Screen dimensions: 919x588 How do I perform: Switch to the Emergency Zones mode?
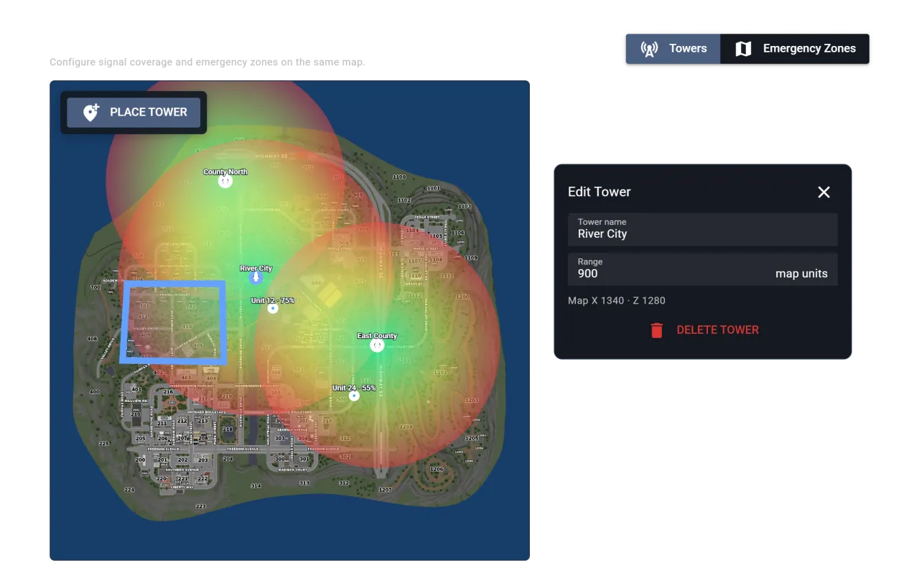point(795,49)
